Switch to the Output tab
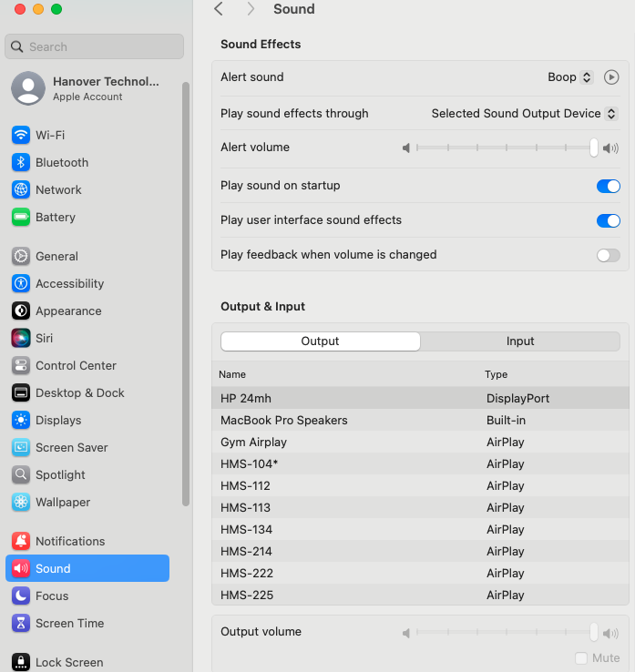 (321, 341)
